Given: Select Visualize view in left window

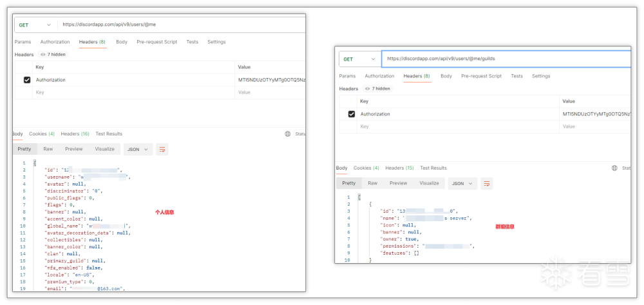Looking at the screenshot, I should [x=105, y=149].
